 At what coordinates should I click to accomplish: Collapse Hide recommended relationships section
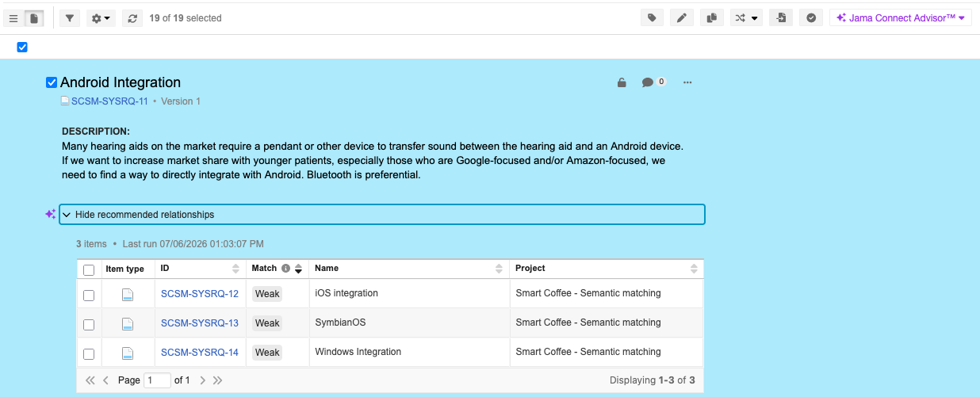[381, 215]
